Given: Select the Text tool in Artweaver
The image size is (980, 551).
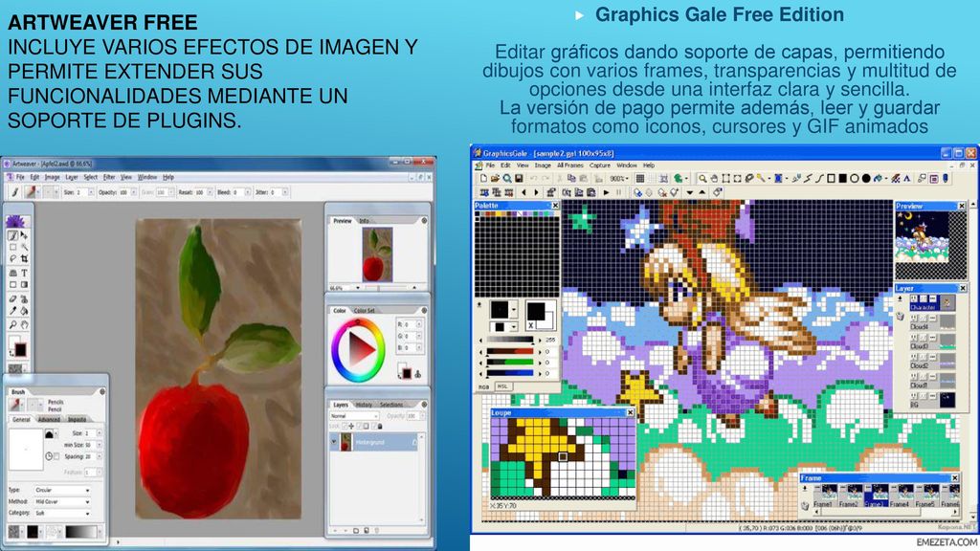Looking at the screenshot, I should point(24,273).
